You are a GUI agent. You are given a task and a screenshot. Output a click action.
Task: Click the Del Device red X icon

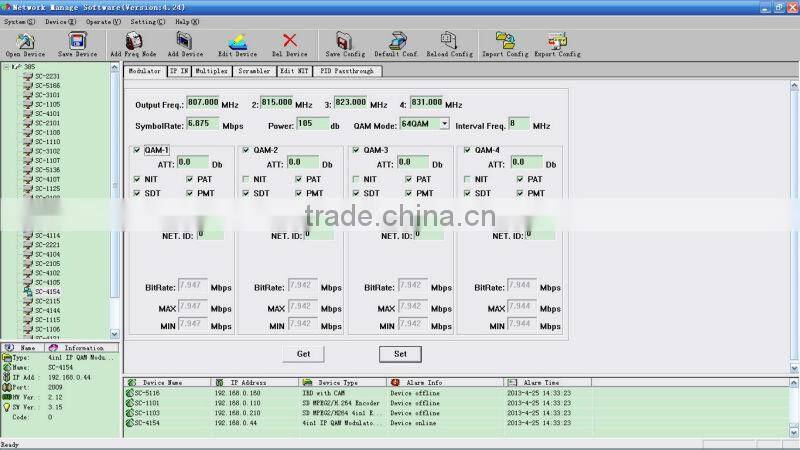click(290, 41)
